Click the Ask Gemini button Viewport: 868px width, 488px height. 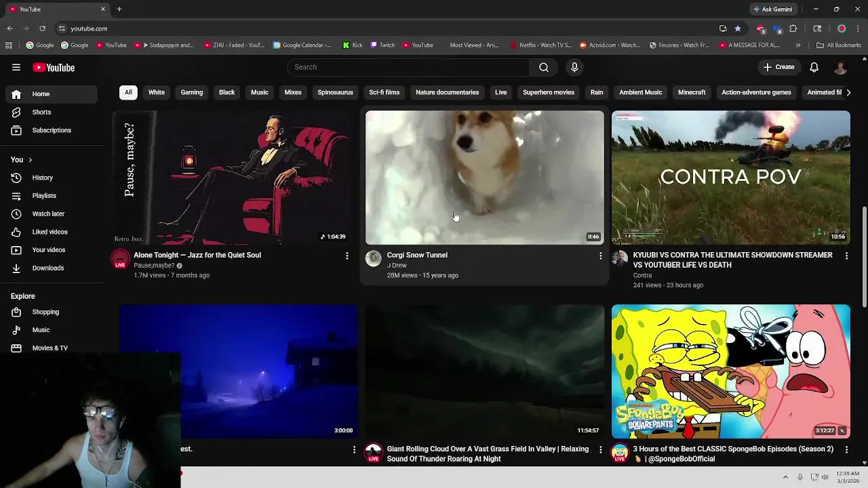[772, 9]
